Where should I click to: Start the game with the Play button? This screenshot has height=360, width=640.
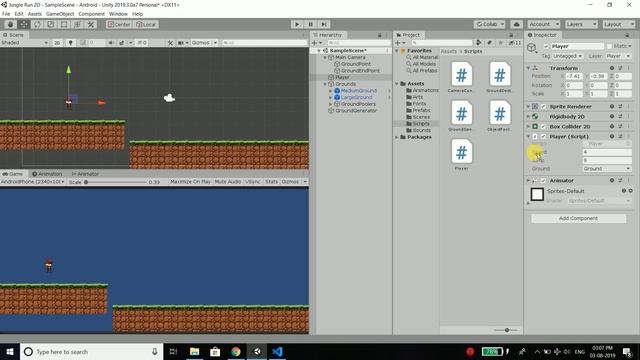click(297, 24)
